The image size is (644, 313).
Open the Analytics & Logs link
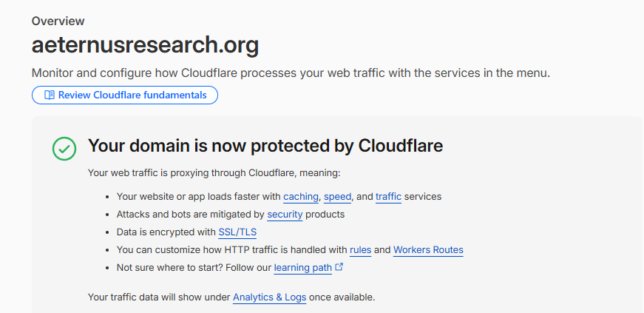(x=269, y=297)
